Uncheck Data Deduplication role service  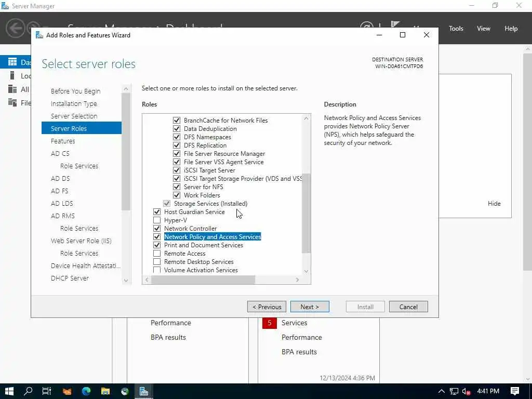pyautogui.click(x=177, y=129)
